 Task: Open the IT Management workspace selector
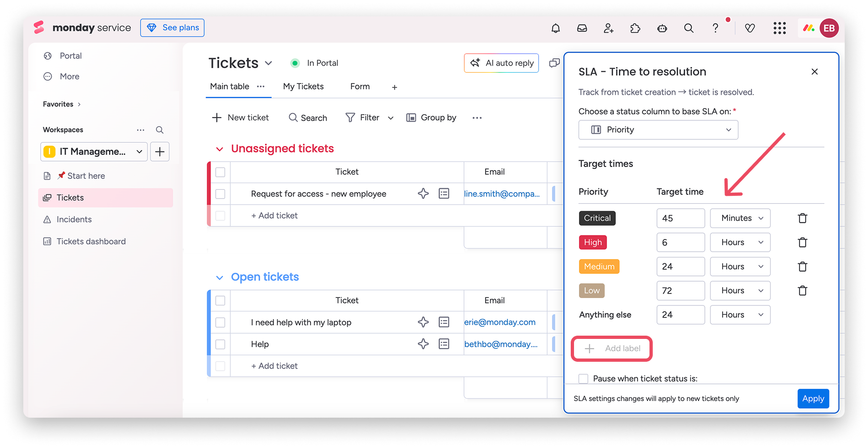[x=94, y=152]
